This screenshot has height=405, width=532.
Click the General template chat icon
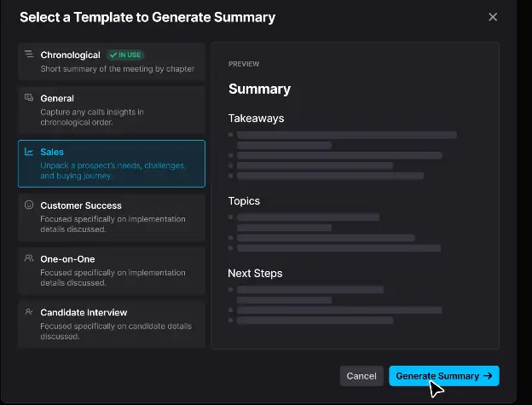(x=29, y=98)
